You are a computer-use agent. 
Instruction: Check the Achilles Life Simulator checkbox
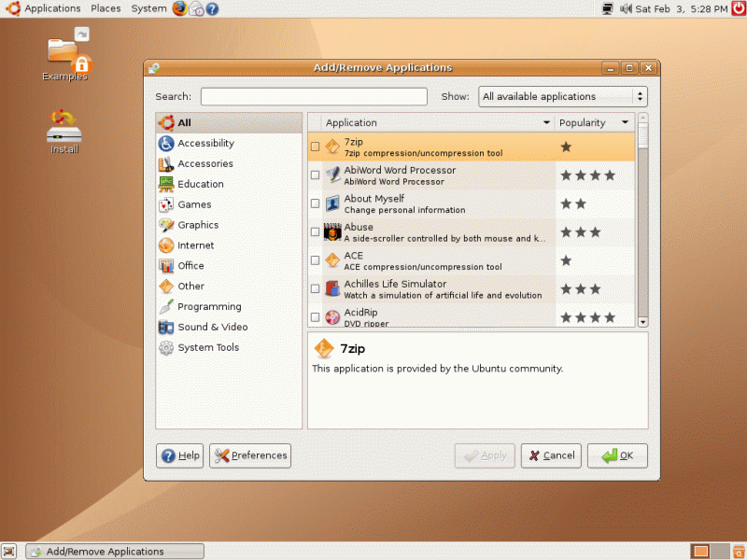315,289
